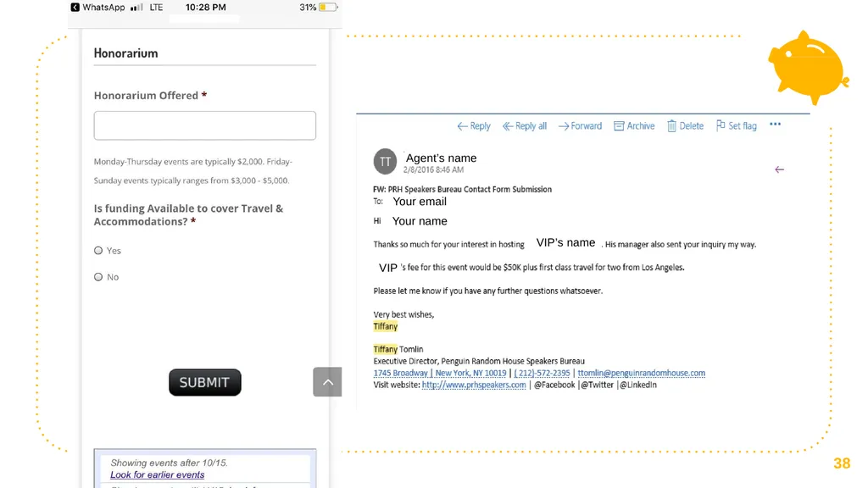Click the Executive Director title line
This screenshot has height=488, width=868.
click(479, 361)
